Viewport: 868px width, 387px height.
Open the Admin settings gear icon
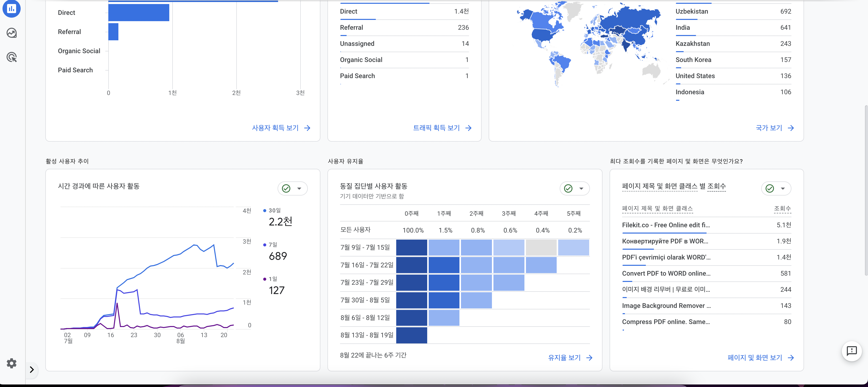[11, 363]
